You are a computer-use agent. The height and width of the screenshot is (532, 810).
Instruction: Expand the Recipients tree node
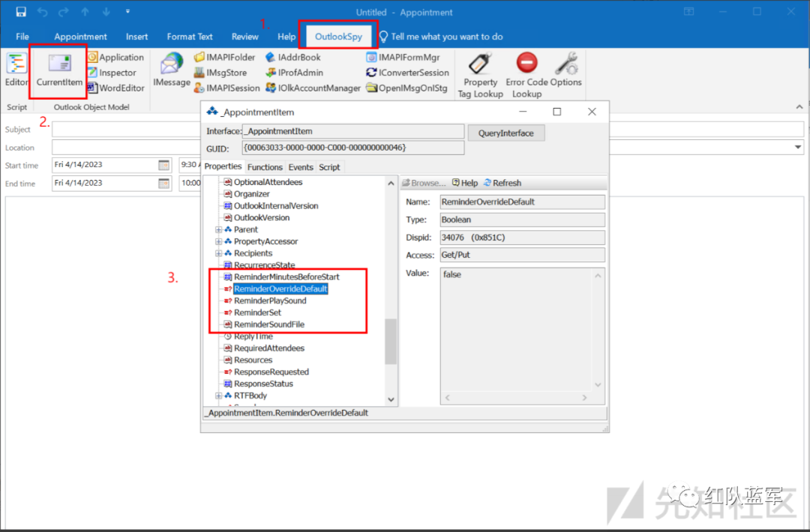click(218, 253)
